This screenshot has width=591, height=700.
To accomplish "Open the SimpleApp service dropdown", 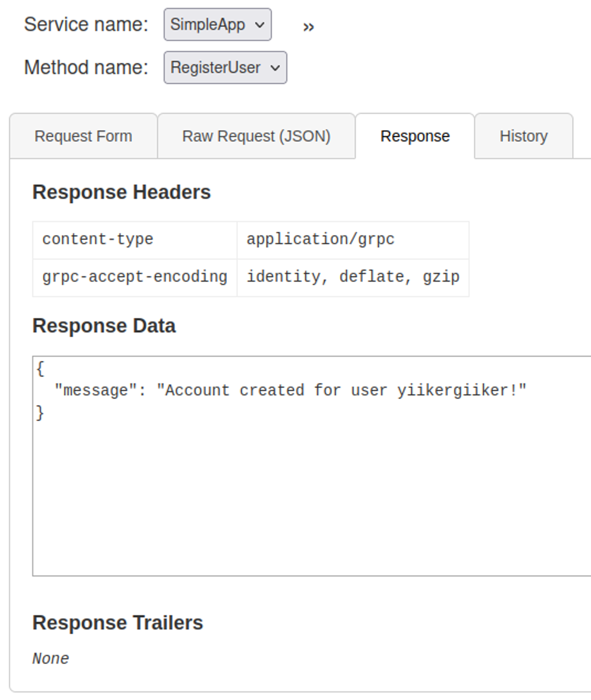I will pos(217,25).
